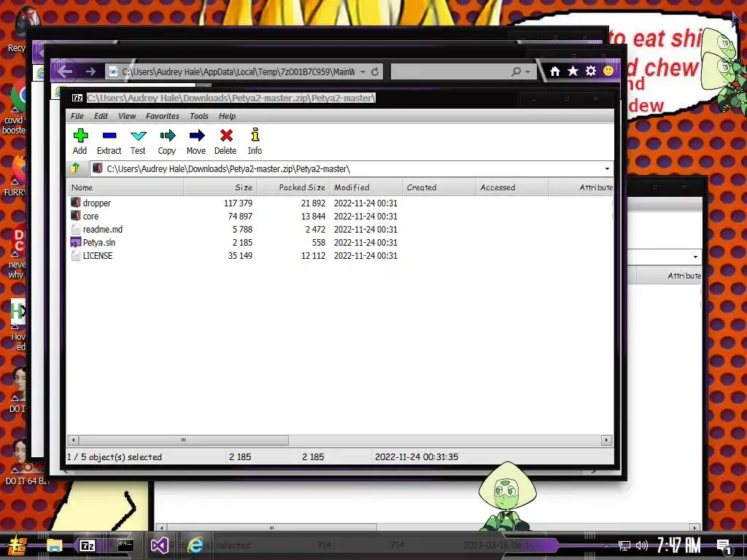Click the 7-Zip horizontal scrollbar thumb

pyautogui.click(x=183, y=440)
